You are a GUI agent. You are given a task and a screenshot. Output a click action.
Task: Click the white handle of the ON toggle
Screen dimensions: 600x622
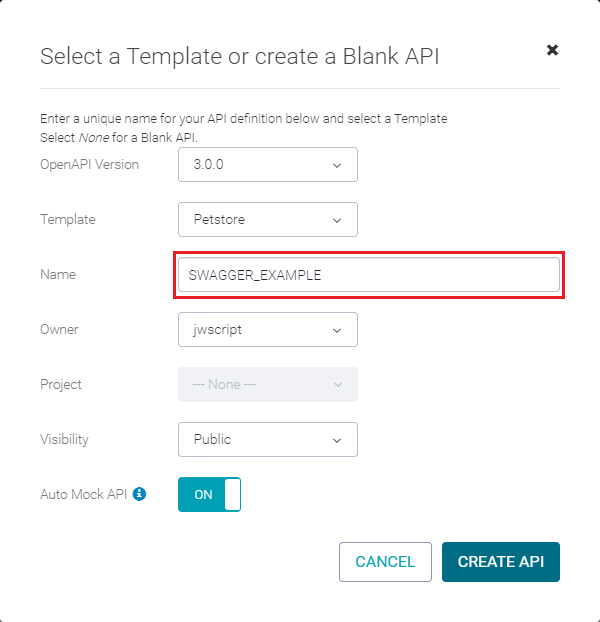[x=232, y=494]
